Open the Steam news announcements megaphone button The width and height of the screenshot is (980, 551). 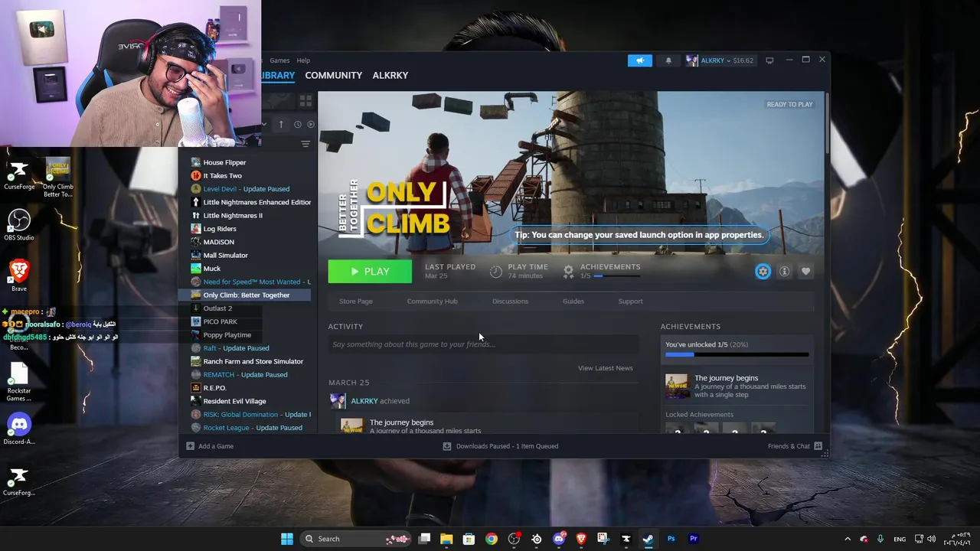(640, 60)
